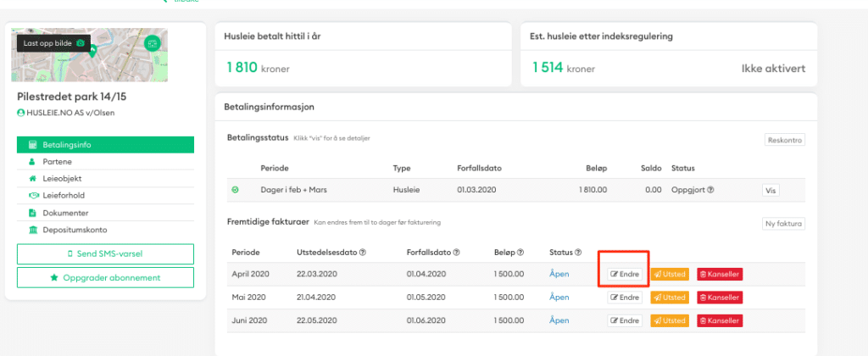This screenshot has height=356, width=868.
Task: Issue the Mai 2020 invoice with Utsted
Action: pyautogui.click(x=670, y=298)
